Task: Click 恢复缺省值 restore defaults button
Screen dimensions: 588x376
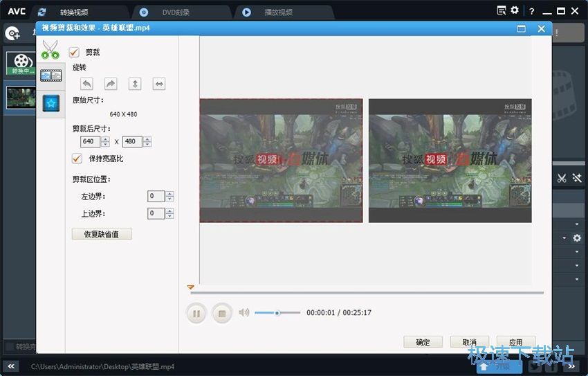Action: tap(102, 234)
